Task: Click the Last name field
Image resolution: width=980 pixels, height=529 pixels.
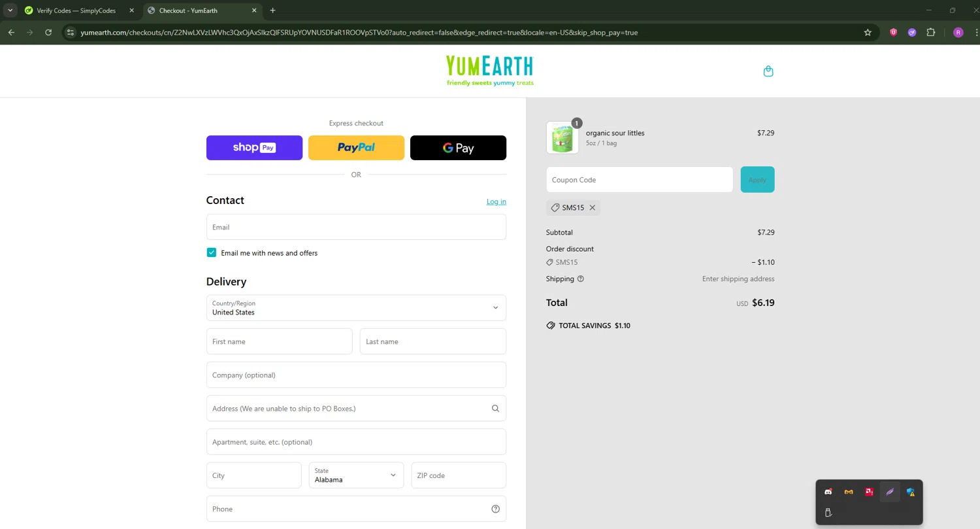Action: pyautogui.click(x=433, y=341)
